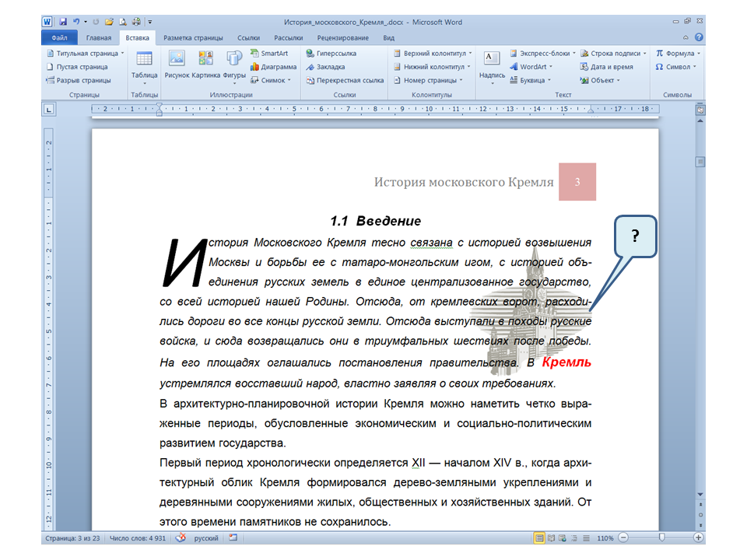Screen dimensions: 747x560
Task: Toggle the ruler button above the scrollbar
Action: tap(700, 110)
